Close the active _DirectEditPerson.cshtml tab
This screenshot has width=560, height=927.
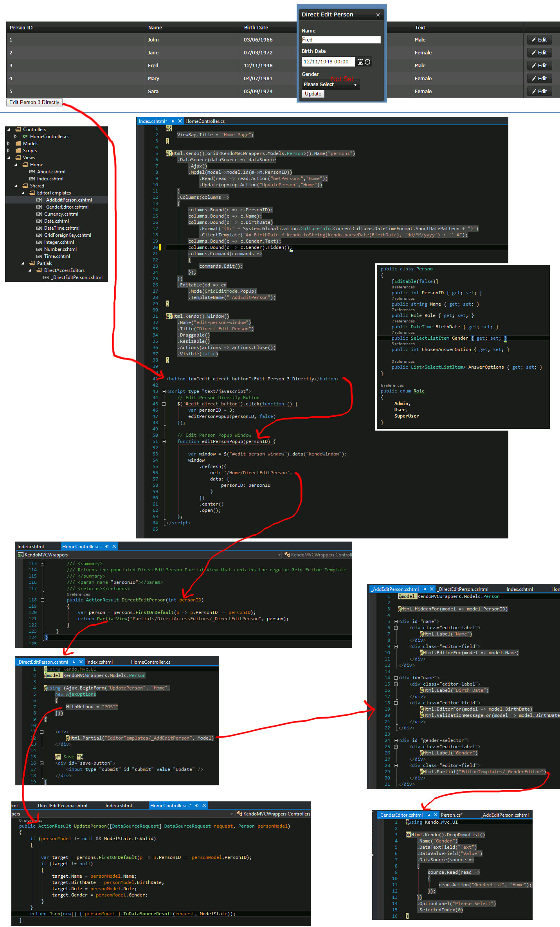81,662
